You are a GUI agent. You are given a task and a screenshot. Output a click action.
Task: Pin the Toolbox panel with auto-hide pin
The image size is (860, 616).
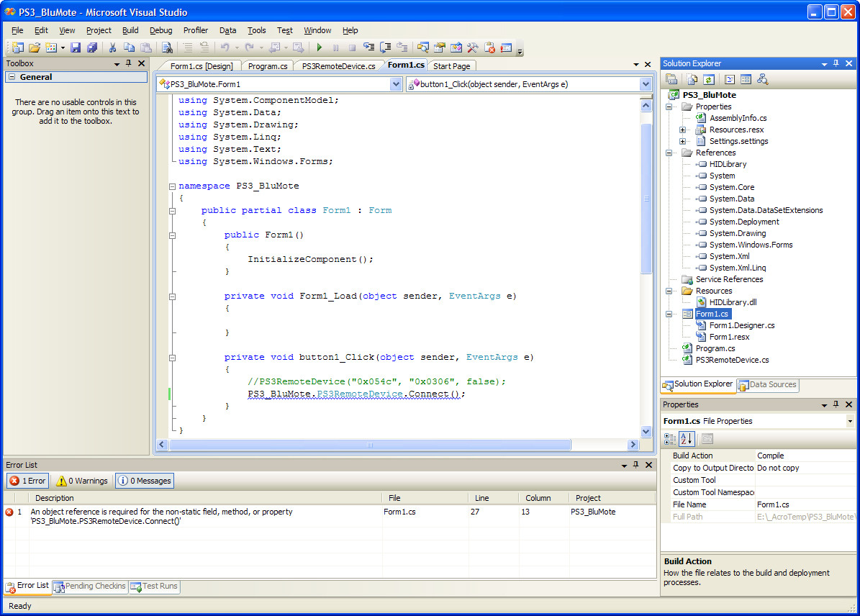point(128,63)
